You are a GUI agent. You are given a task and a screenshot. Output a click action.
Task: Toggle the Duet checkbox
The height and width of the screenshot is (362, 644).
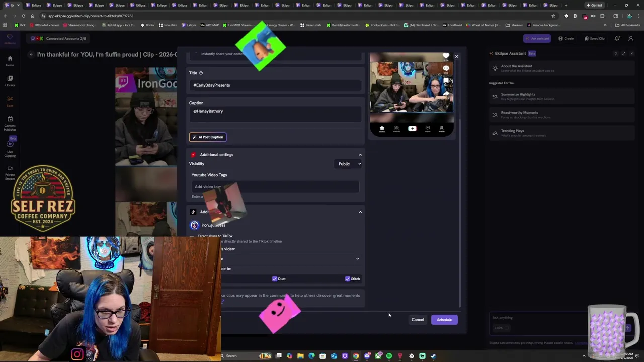click(x=275, y=279)
